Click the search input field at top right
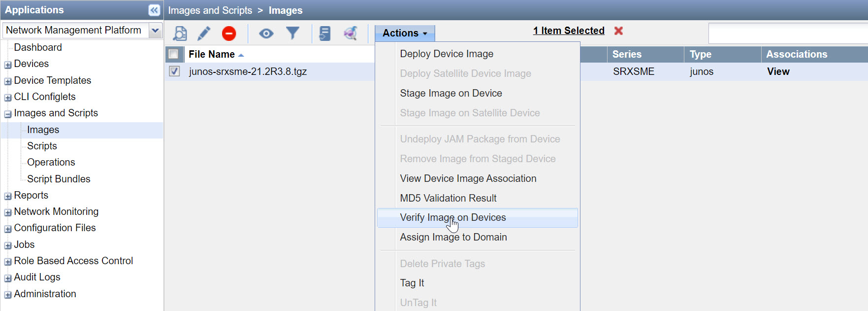This screenshot has height=311, width=868. click(x=788, y=34)
